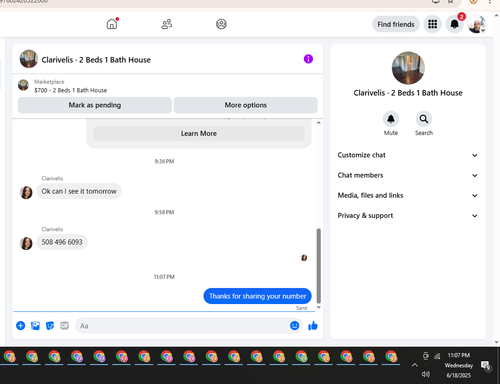The width and height of the screenshot is (500, 384).
Task: Open the taskbar clock and date
Action: (x=459, y=365)
